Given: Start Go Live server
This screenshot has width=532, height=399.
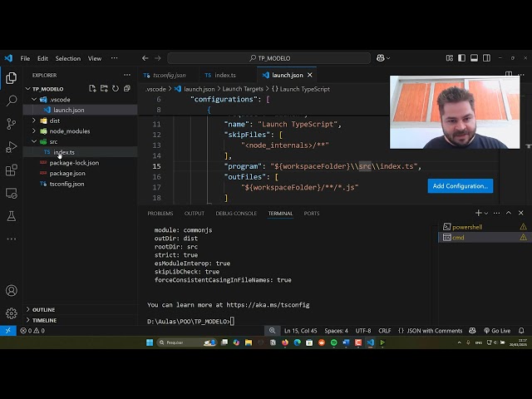Looking at the screenshot, I should pos(497,331).
